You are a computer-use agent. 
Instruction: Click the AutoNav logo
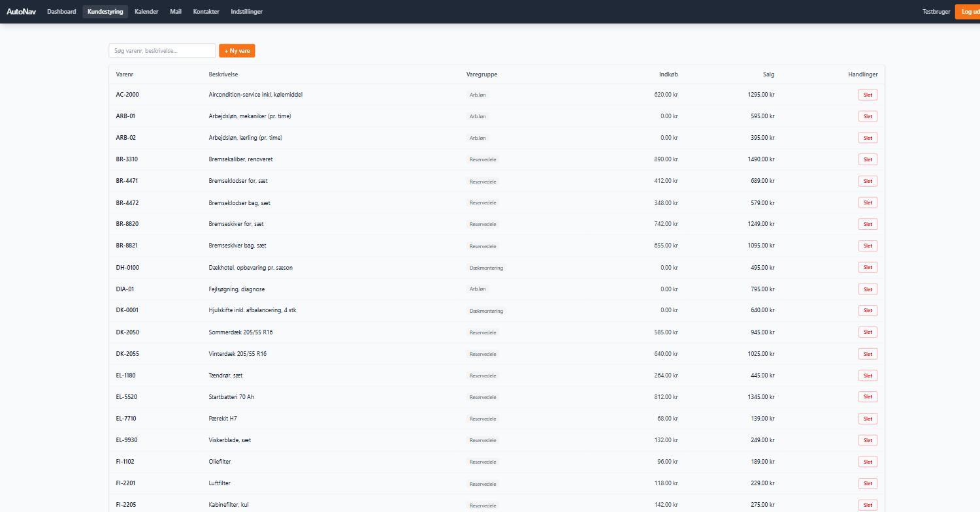click(x=22, y=12)
